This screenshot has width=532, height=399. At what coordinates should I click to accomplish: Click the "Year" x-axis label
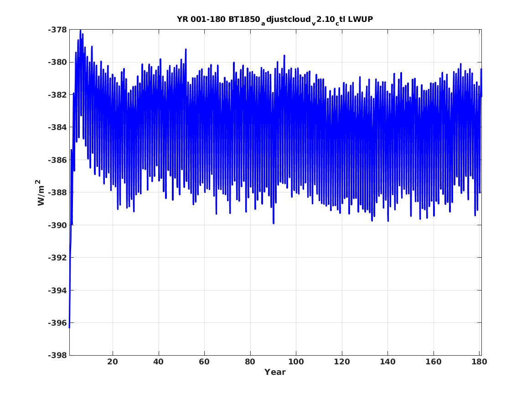tap(275, 372)
